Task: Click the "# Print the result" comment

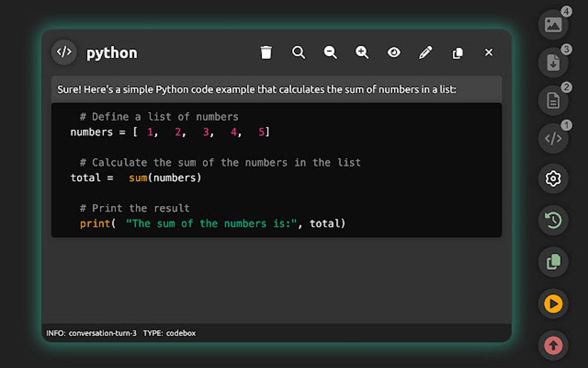Action: pos(135,208)
